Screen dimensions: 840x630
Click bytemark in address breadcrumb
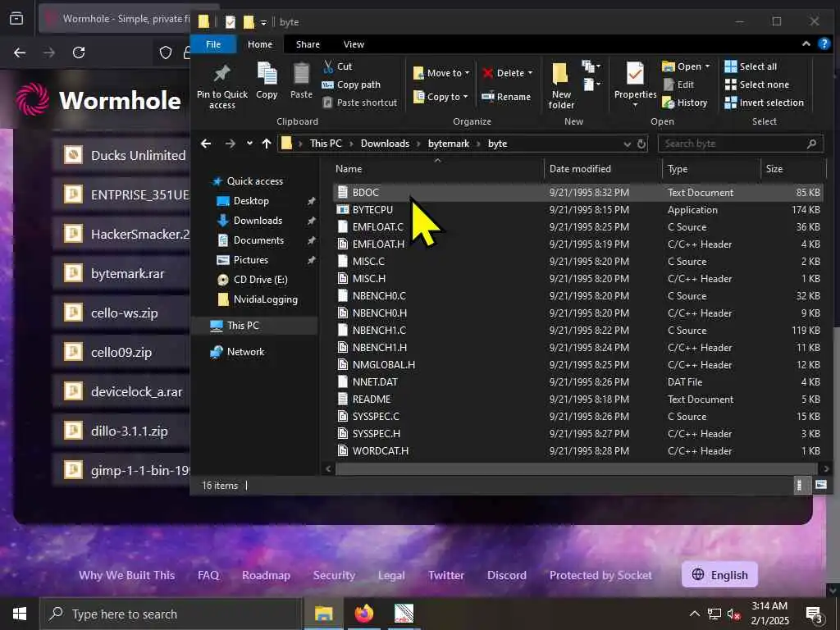(x=449, y=144)
